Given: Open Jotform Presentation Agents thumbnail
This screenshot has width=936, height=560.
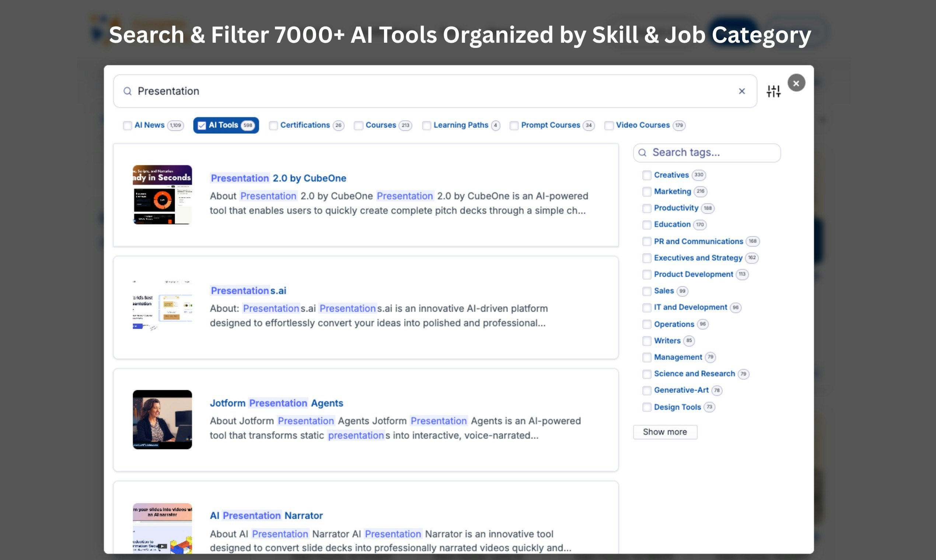Looking at the screenshot, I should click(x=162, y=419).
